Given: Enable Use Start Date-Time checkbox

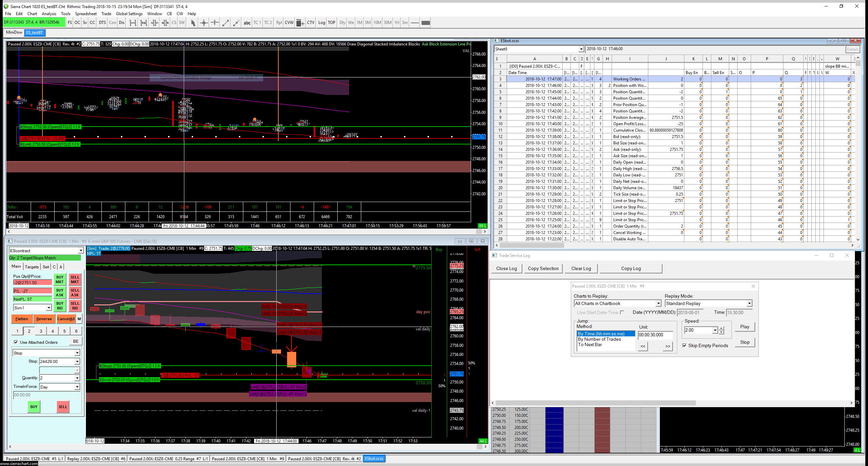Looking at the screenshot, I should pos(622,312).
